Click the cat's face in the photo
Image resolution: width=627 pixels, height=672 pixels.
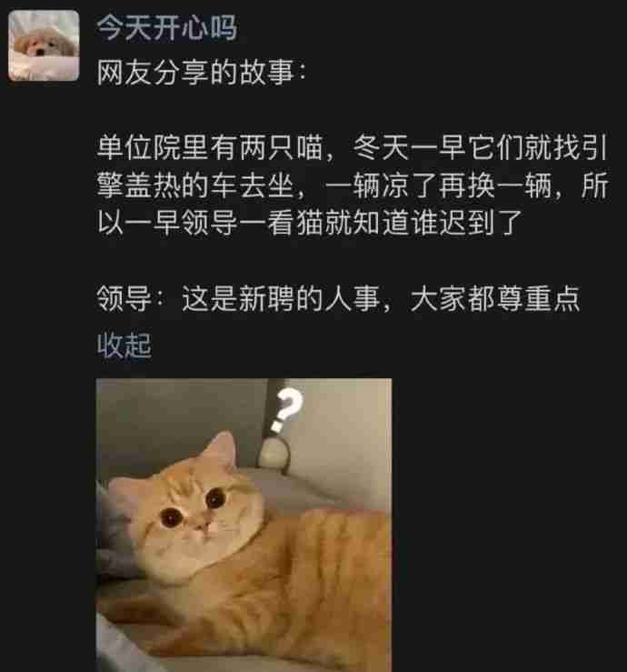tap(191, 518)
